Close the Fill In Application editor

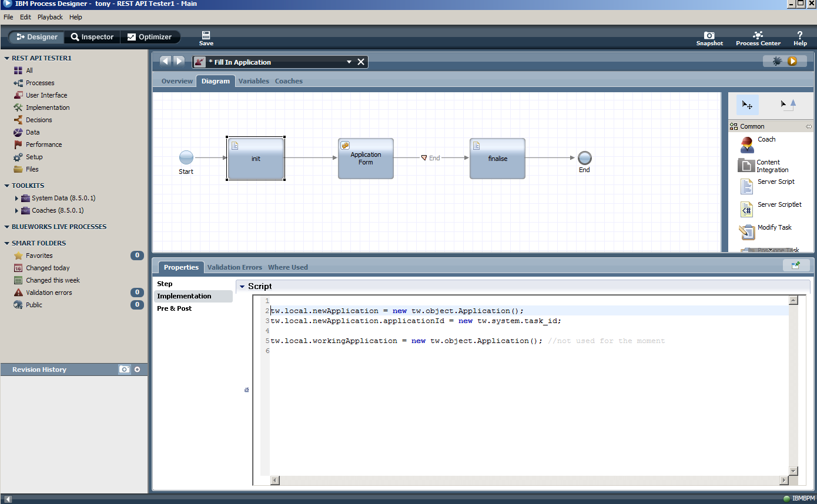point(361,62)
